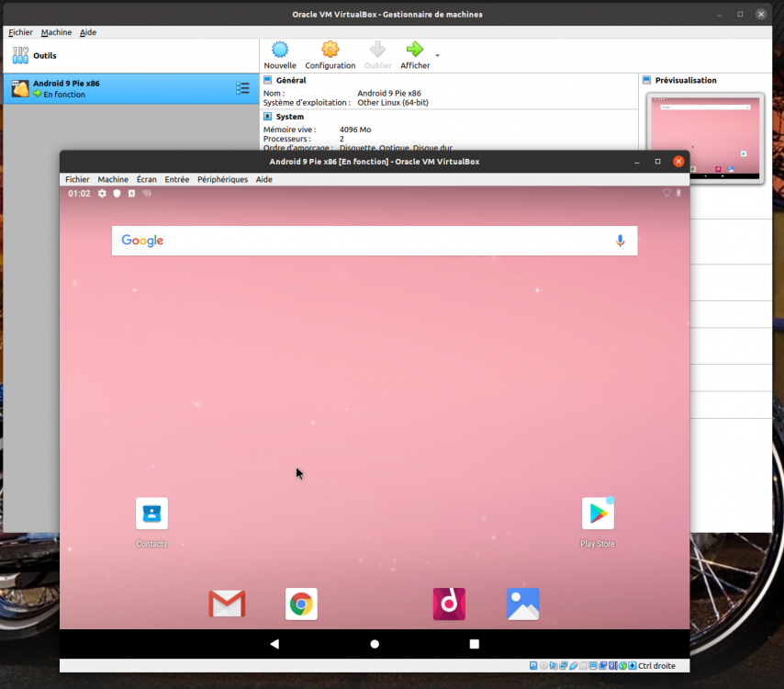
Task: Tap the Google voice search microphone
Action: [620, 241]
